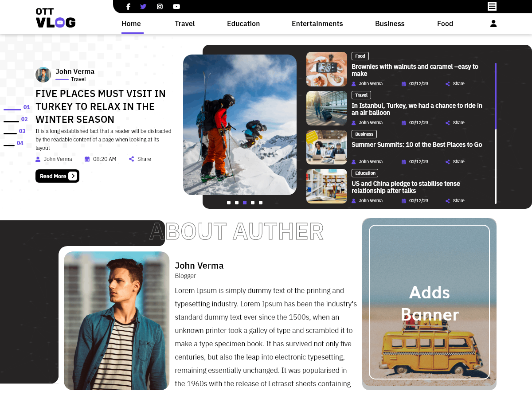The width and height of the screenshot is (532, 399).
Task: Click the calendar icon next to 08:20 AM
Action: (x=88, y=159)
